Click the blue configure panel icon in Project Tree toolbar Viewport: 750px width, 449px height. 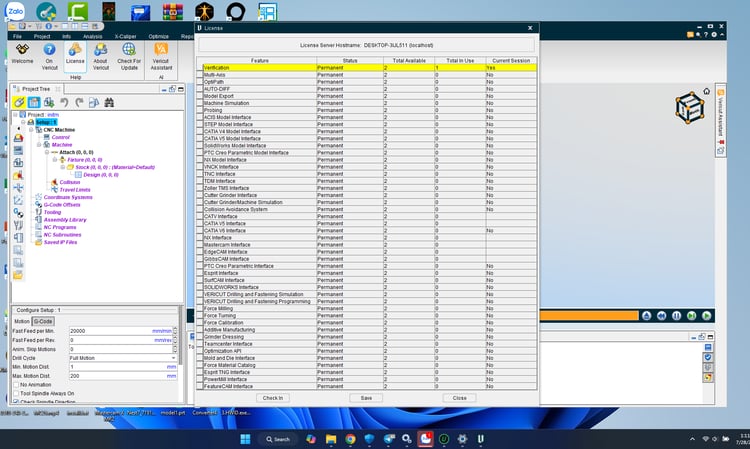34,102
